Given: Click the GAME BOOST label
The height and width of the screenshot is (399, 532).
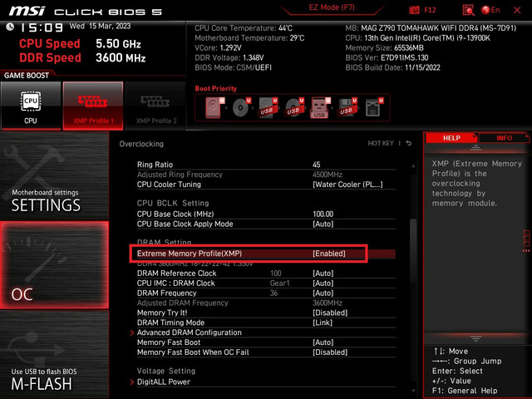Looking at the screenshot, I should click(27, 76).
